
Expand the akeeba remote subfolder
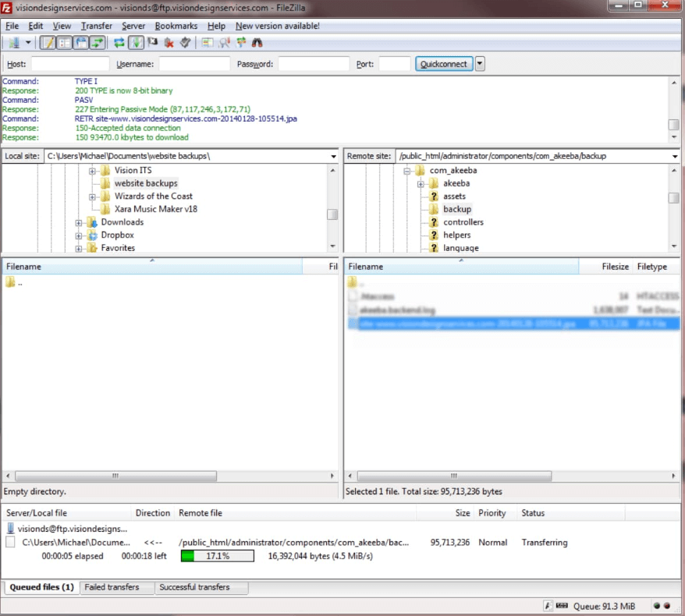coord(421,184)
